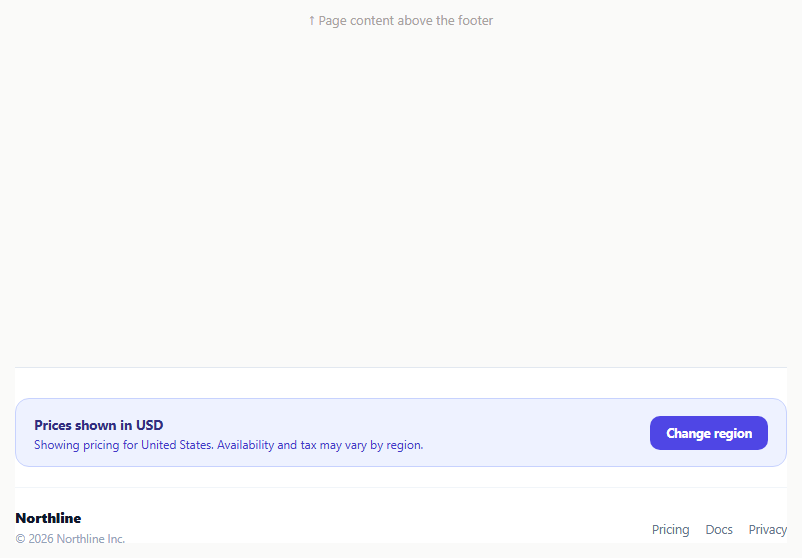The height and width of the screenshot is (558, 802).
Task: Click the up arrow before Page content text
Action: pos(311,20)
